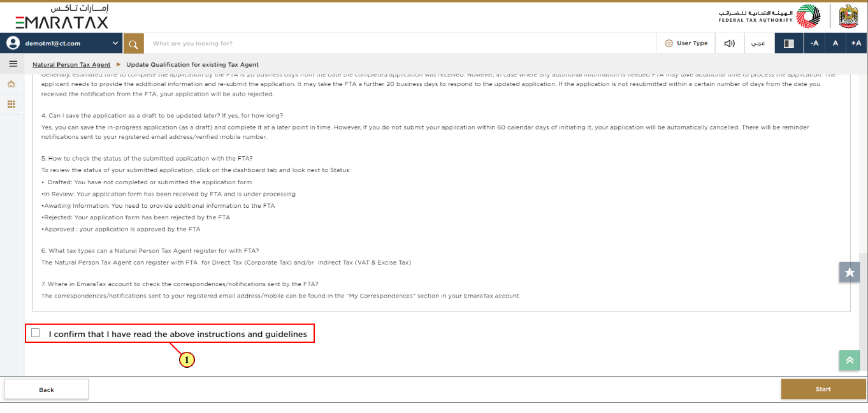Click the question 5 check status heading
The width and height of the screenshot is (868, 413).
coord(147,159)
